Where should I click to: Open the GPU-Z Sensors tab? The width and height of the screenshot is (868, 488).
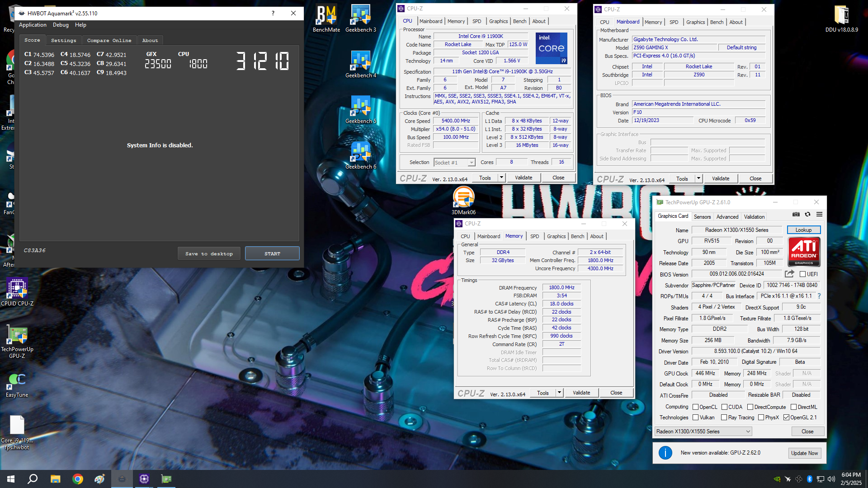[702, 217]
